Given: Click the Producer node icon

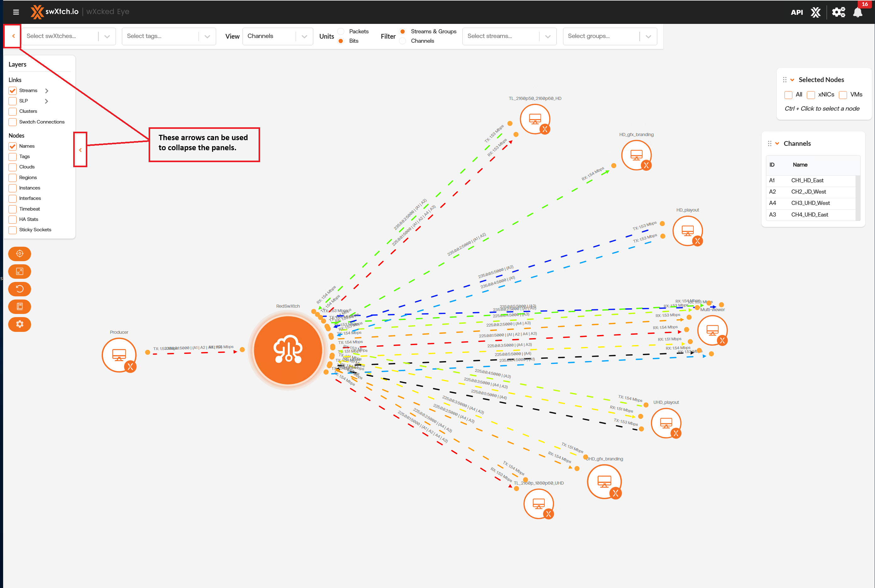Looking at the screenshot, I should [x=119, y=355].
